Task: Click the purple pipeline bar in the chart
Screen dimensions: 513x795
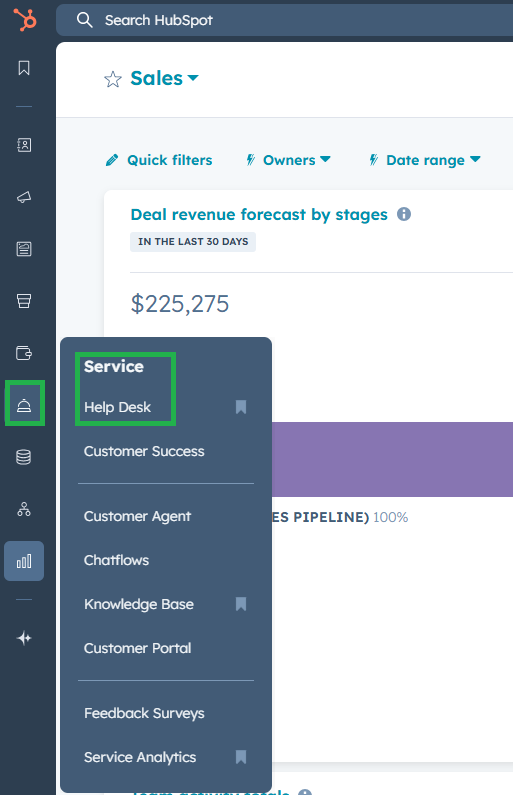Action: pyautogui.click(x=392, y=459)
